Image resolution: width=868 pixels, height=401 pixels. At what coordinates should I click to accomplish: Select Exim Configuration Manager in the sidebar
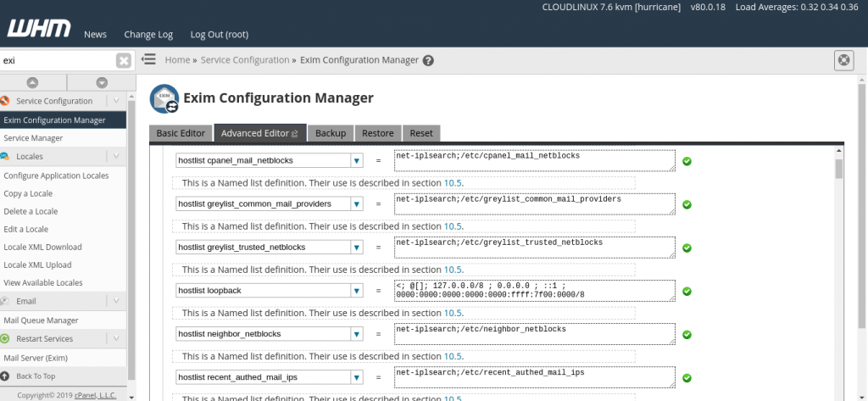[x=63, y=120]
